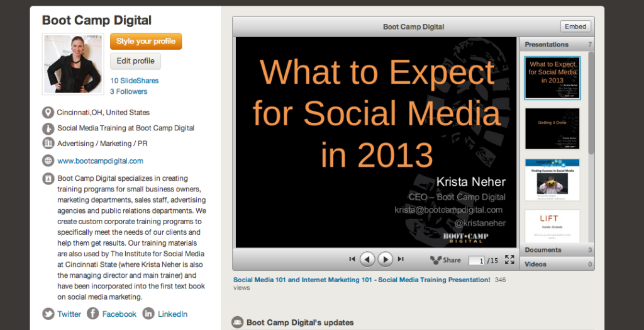Select the Getting It Done presentation thumbnail
Viewport: 644px width, 330px height.
click(552, 128)
